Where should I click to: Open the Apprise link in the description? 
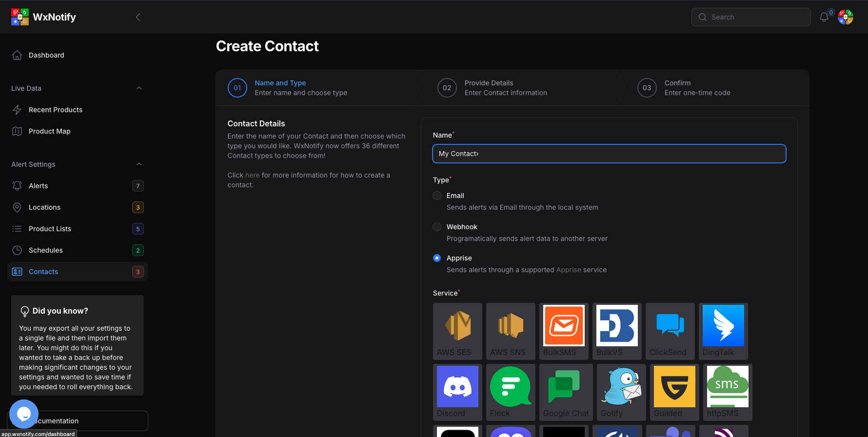(x=569, y=270)
